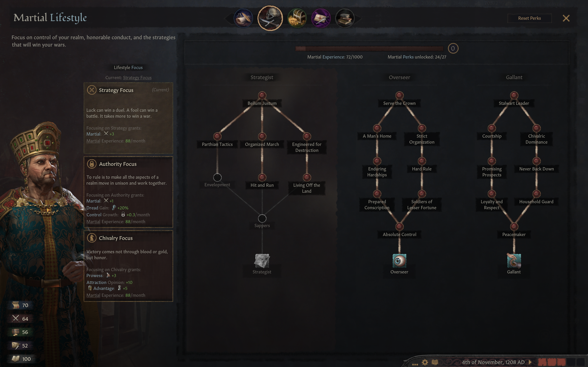Select the Gallant trait hand icon
The height and width of the screenshot is (367, 588).
514,260
